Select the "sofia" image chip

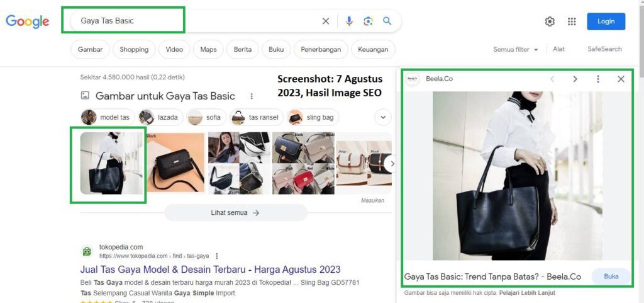pyautogui.click(x=206, y=117)
